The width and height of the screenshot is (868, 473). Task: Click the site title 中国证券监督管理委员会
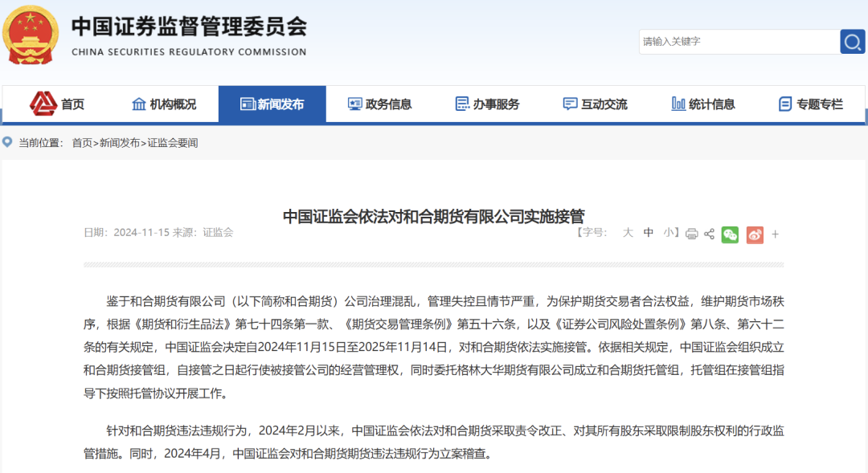pyautogui.click(x=190, y=27)
